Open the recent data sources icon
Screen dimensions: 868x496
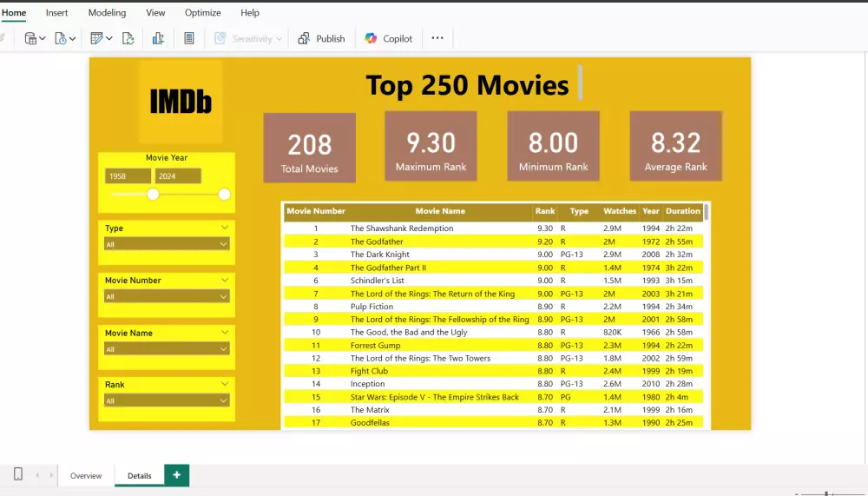click(x=61, y=38)
